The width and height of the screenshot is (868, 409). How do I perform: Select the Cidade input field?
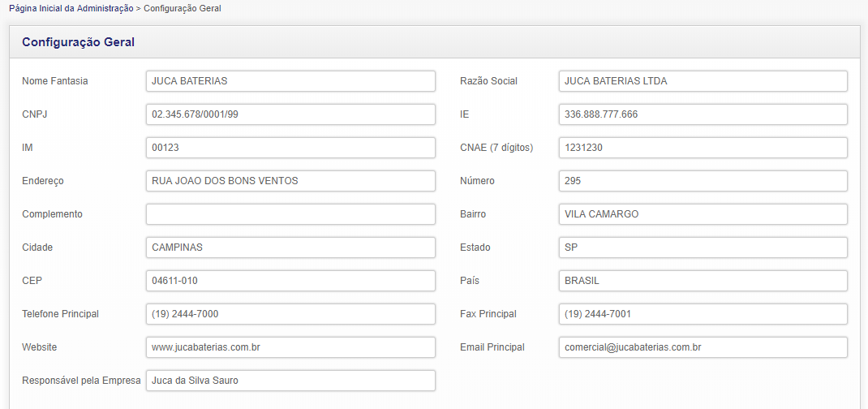click(x=290, y=248)
